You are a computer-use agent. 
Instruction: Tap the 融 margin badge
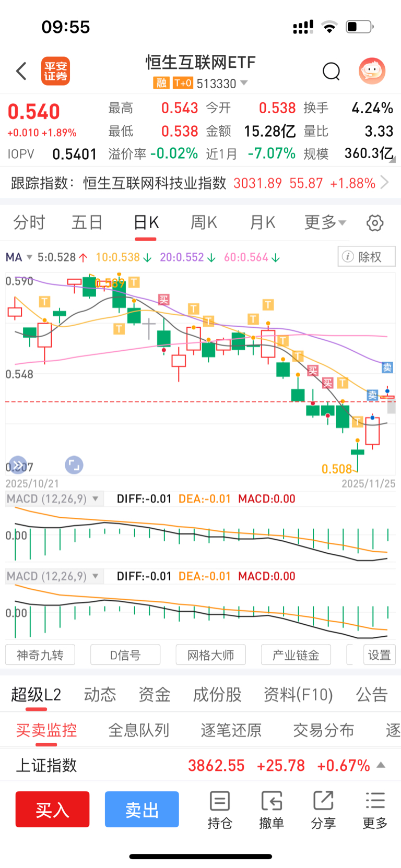click(x=161, y=83)
